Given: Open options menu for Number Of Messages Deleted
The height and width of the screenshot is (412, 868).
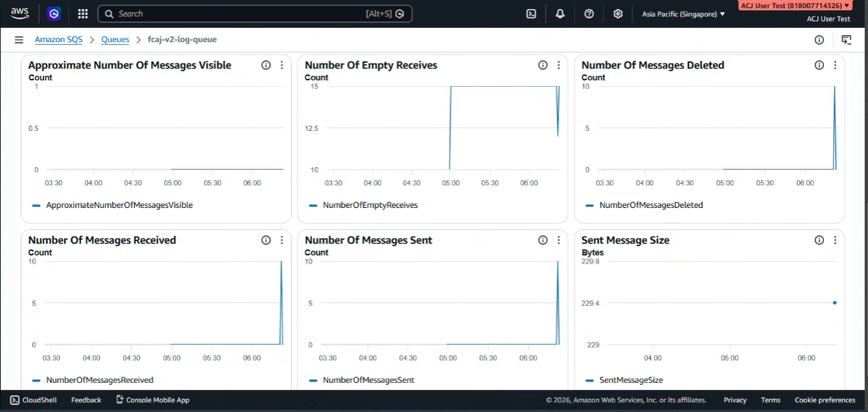Looking at the screenshot, I should 835,65.
